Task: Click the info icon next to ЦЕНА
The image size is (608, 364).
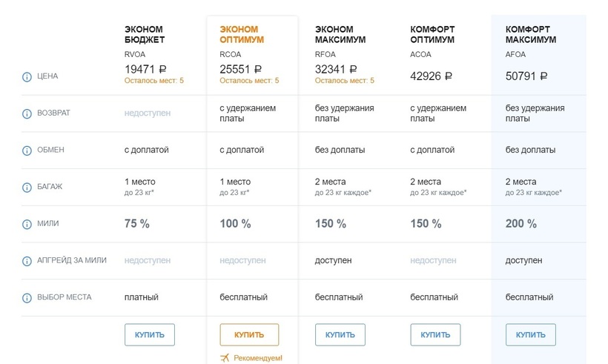Action: coord(27,77)
